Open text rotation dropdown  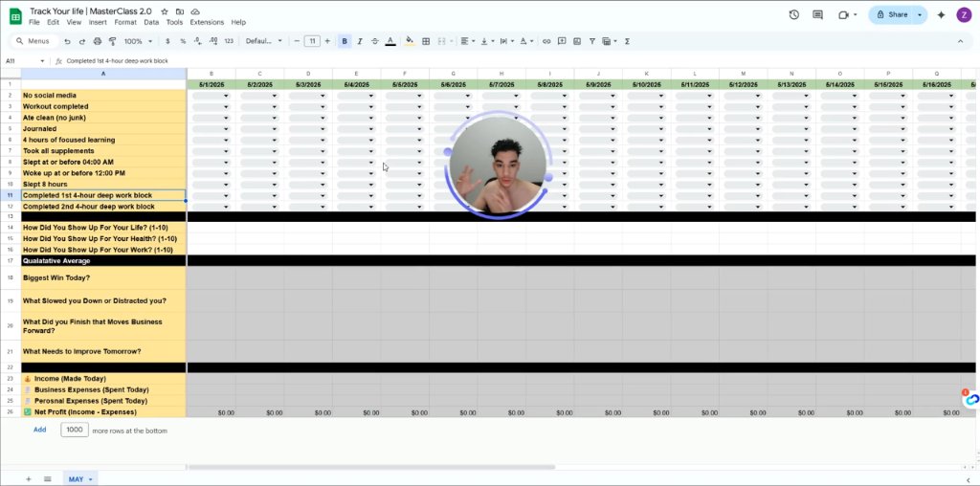coord(526,41)
